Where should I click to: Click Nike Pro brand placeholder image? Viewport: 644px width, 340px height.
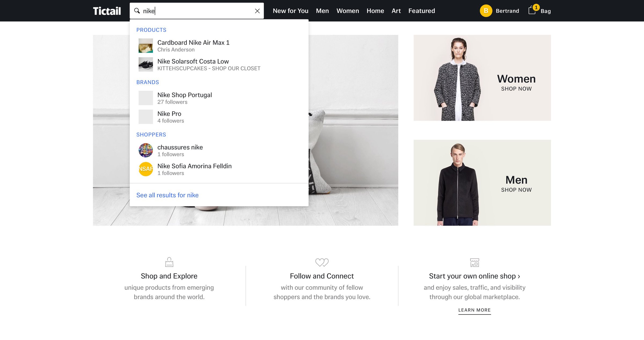(x=146, y=117)
